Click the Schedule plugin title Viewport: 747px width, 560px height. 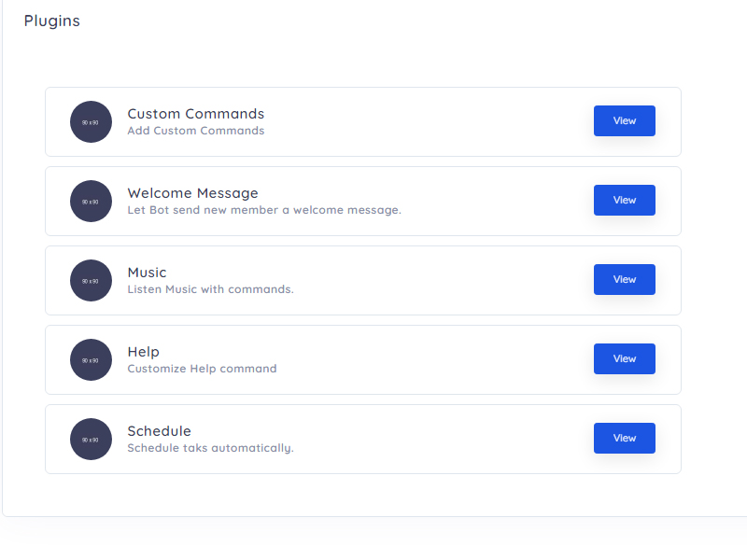click(x=159, y=431)
